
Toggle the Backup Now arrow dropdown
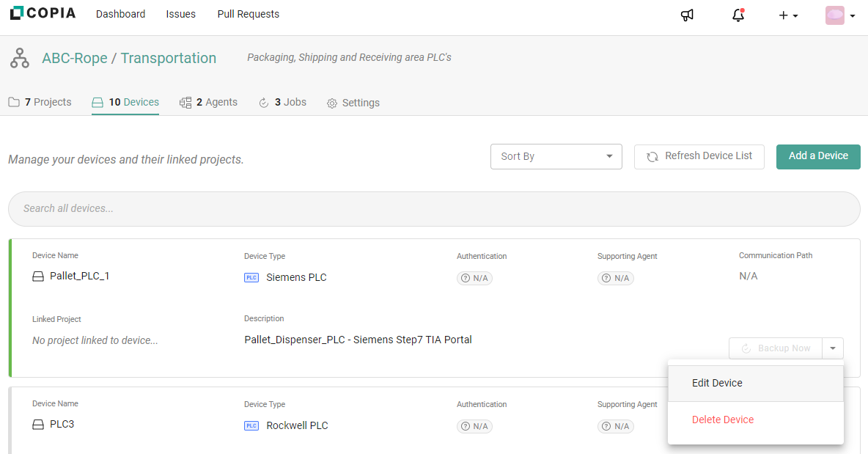point(833,348)
